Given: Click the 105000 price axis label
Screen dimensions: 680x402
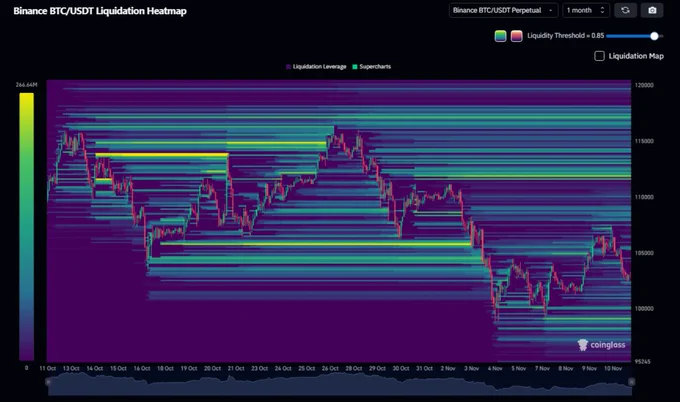Looking at the screenshot, I should point(644,253).
